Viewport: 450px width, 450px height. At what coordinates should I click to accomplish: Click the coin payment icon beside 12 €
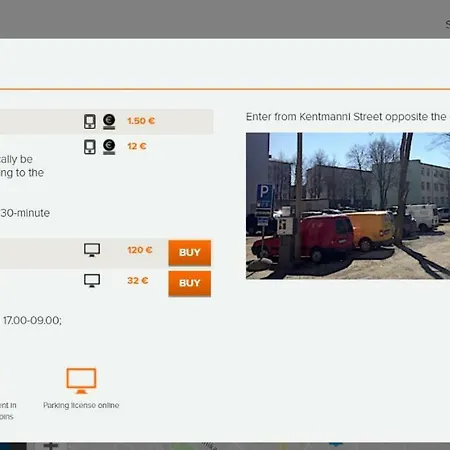[x=109, y=147]
